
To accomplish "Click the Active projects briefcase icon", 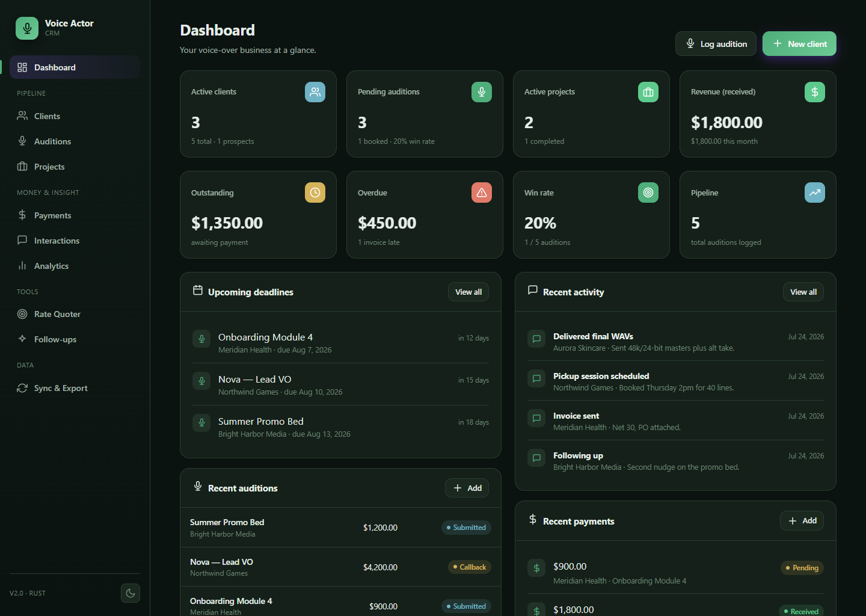I will coord(648,92).
